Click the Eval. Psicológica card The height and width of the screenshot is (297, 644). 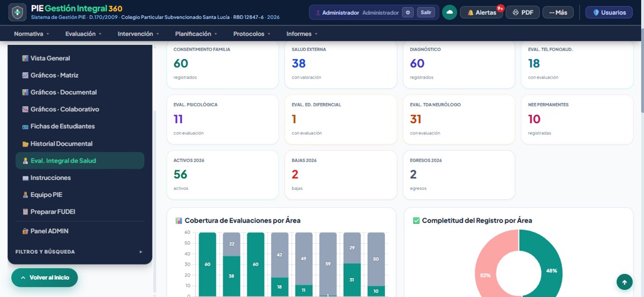coord(222,120)
